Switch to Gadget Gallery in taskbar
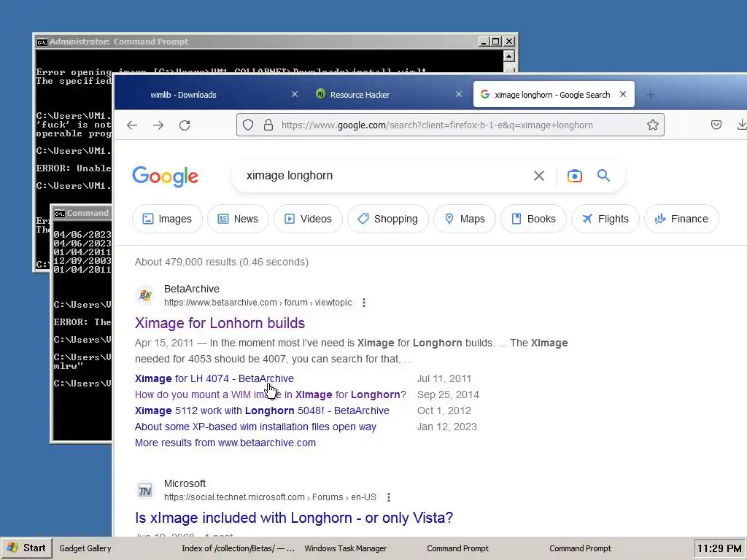747x560 pixels. coord(85,548)
